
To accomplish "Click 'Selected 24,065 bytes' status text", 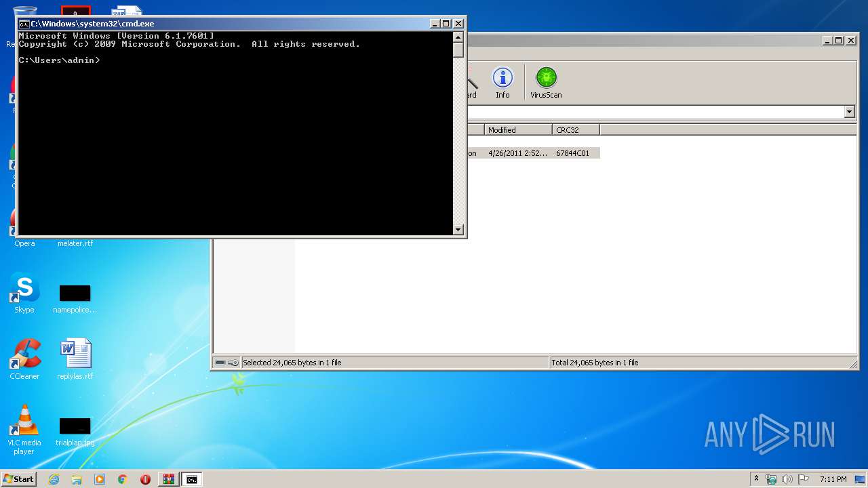I will (292, 363).
